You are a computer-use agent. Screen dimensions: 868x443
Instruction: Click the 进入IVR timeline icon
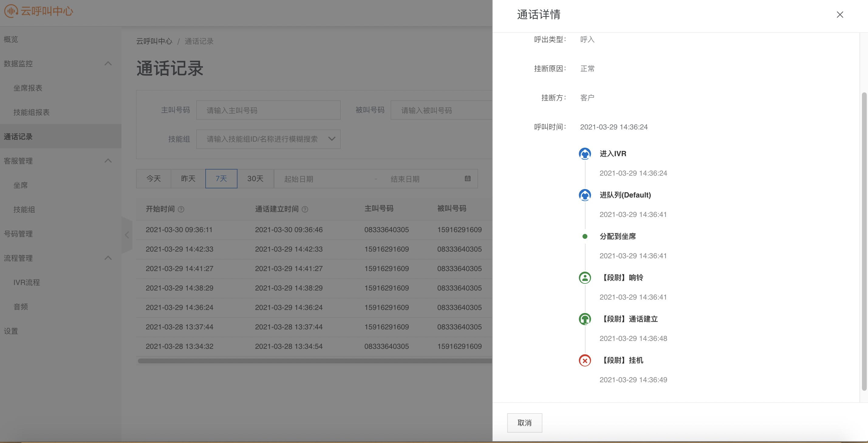pos(585,154)
